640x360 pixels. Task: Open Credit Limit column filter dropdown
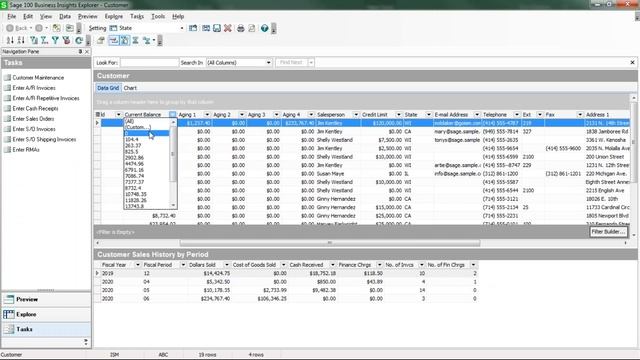pos(399,115)
